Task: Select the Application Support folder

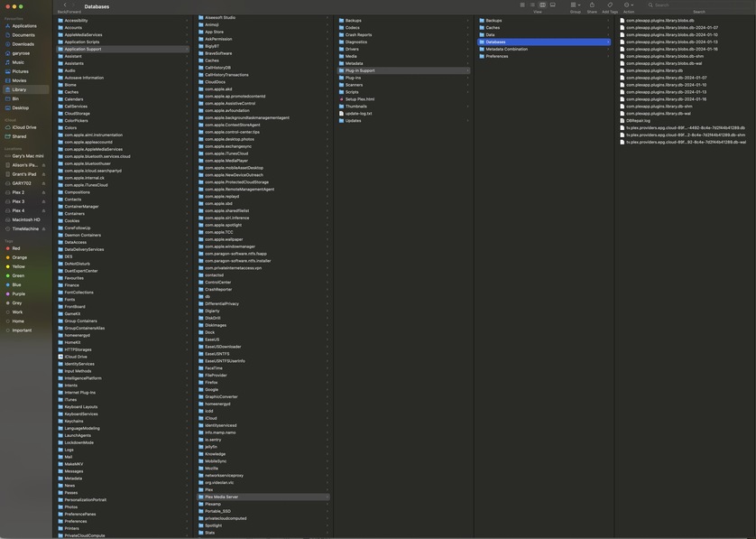Action: (x=123, y=50)
